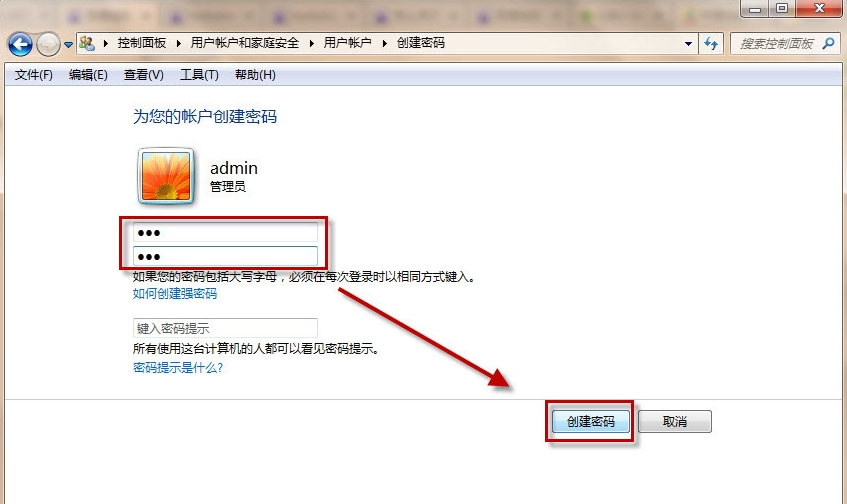Click the Back navigation arrow button
This screenshot has width=847, height=504.
pos(20,44)
